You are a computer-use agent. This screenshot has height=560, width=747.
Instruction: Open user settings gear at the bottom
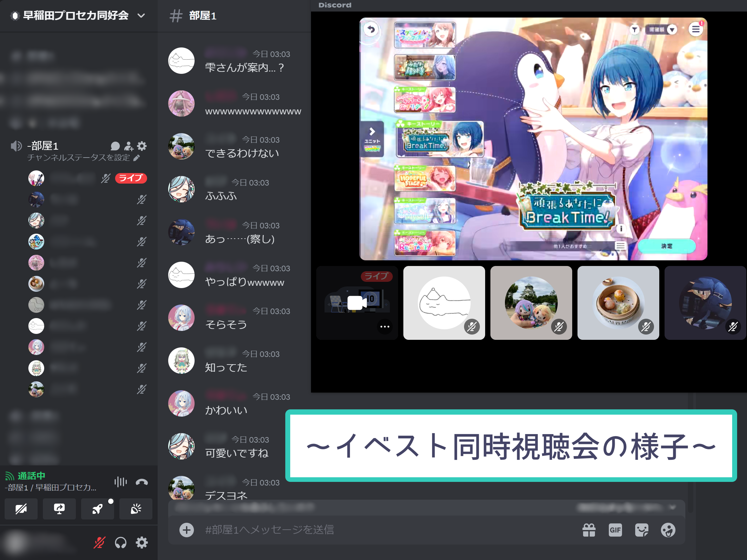pyautogui.click(x=142, y=543)
